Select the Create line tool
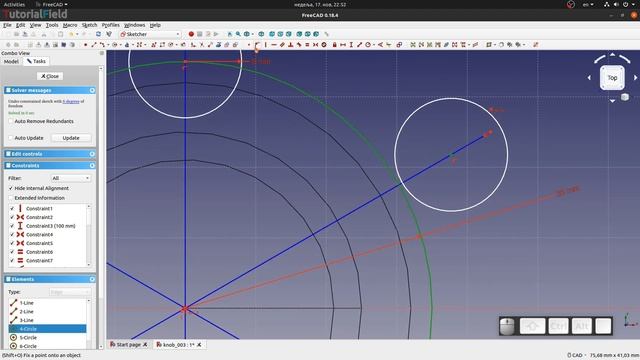 pos(93,44)
